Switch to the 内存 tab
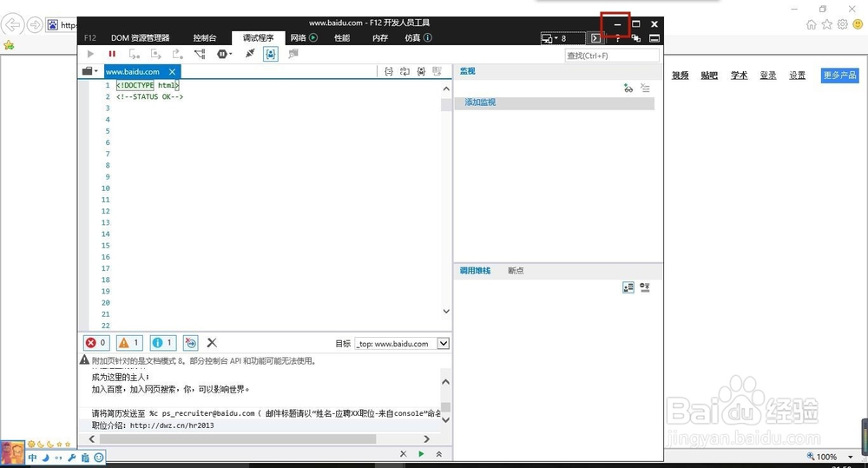Image resolution: width=868 pixels, height=468 pixels. [x=380, y=37]
